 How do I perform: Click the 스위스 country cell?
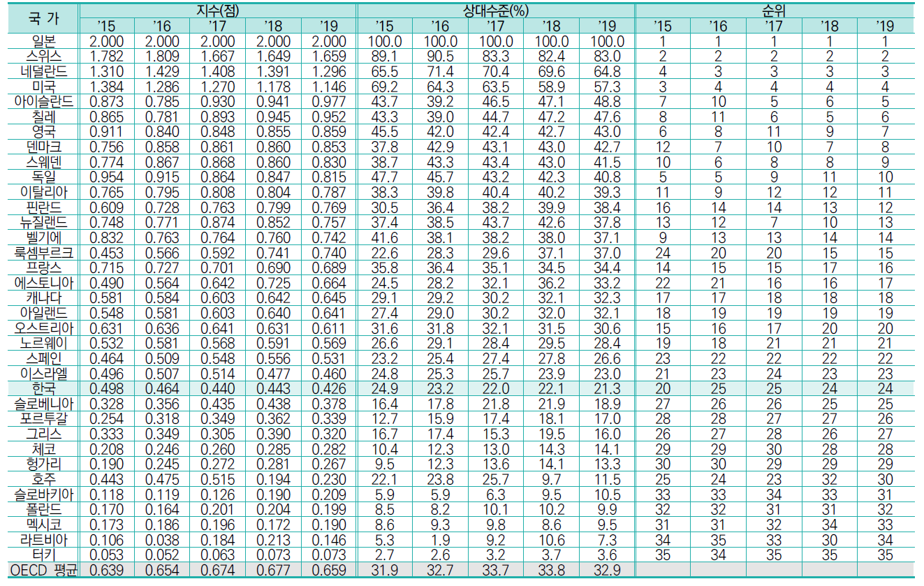pyautogui.click(x=43, y=56)
